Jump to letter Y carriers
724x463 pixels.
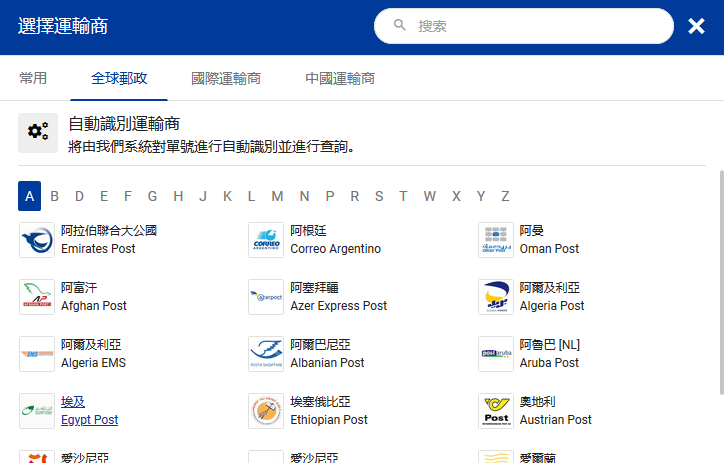(x=481, y=196)
